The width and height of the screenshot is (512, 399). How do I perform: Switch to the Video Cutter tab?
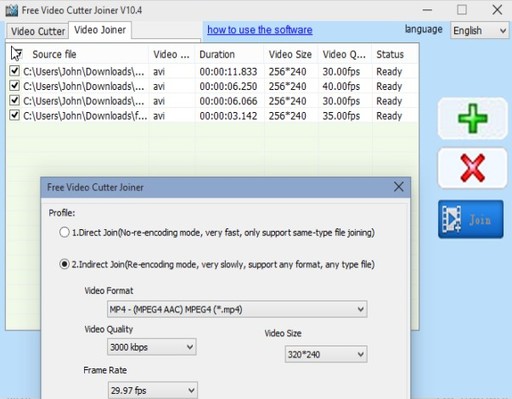click(38, 31)
